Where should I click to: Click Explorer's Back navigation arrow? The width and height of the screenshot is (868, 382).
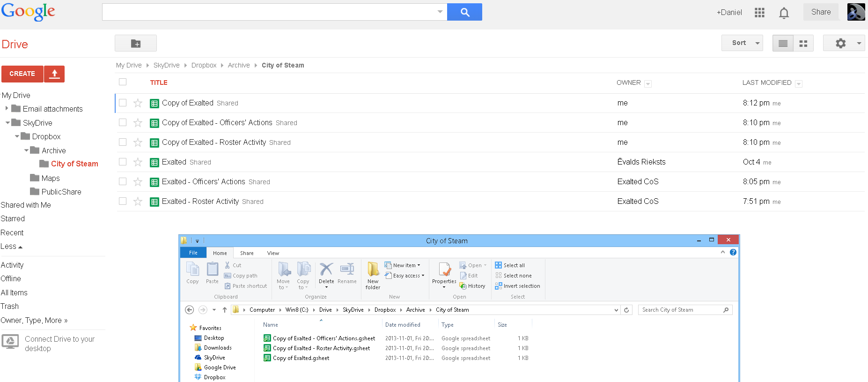(x=189, y=310)
